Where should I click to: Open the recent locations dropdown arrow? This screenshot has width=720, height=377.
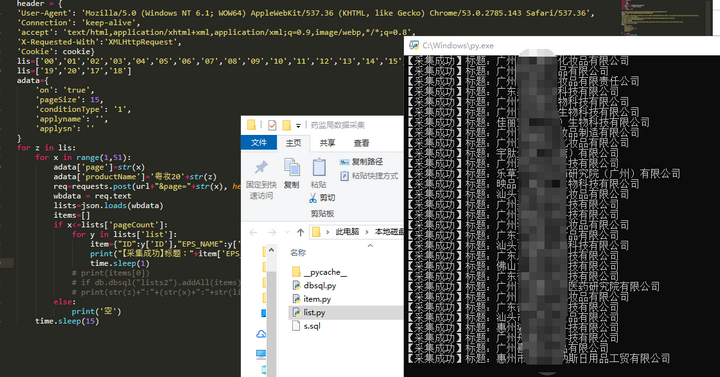pos(287,232)
